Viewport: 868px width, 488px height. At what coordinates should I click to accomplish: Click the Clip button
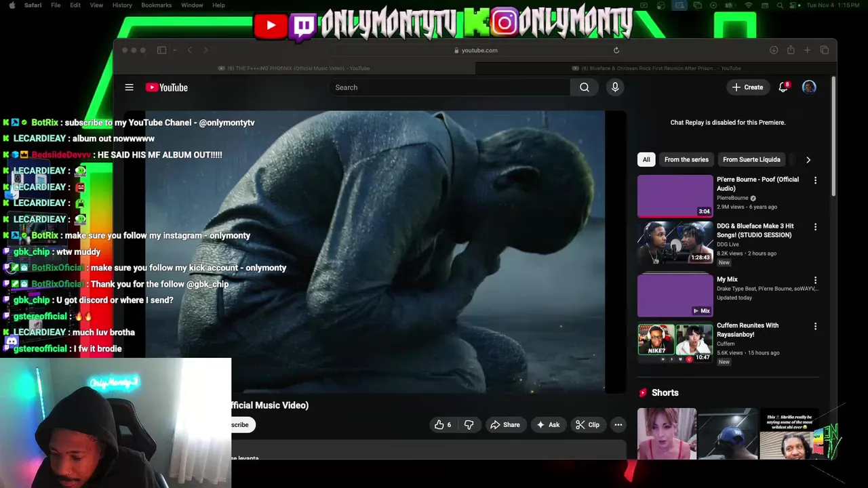(587, 425)
